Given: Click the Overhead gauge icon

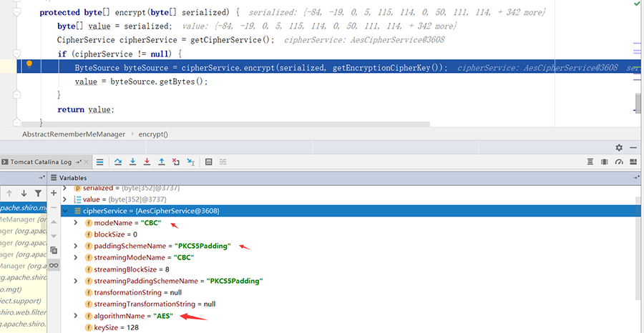Looking at the screenshot, I should coord(619,161).
